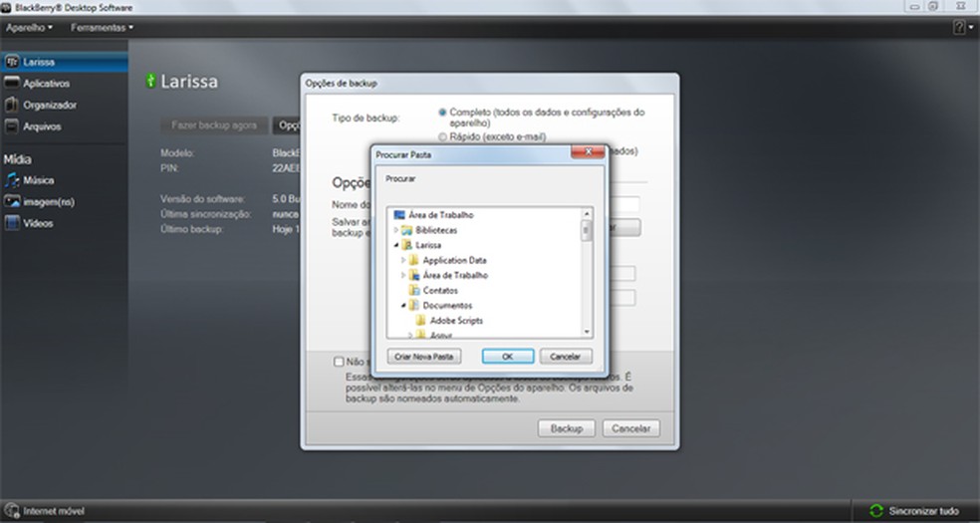
Task: Click the imagem(ns) picture icon
Action: tap(12, 201)
